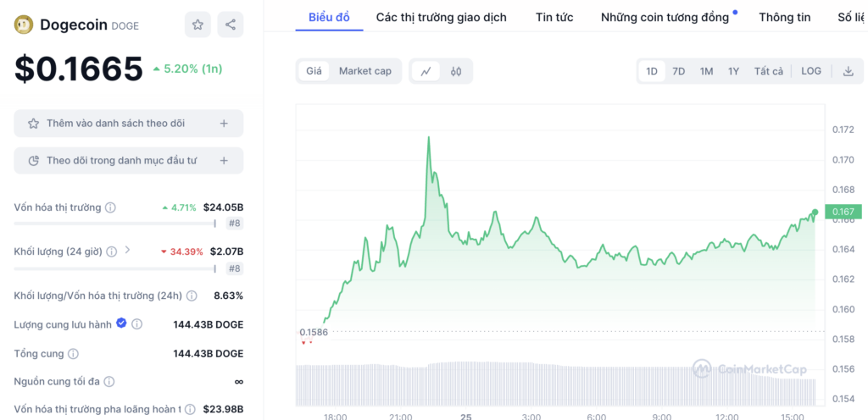Open the Biểu đồ tab

click(x=330, y=17)
